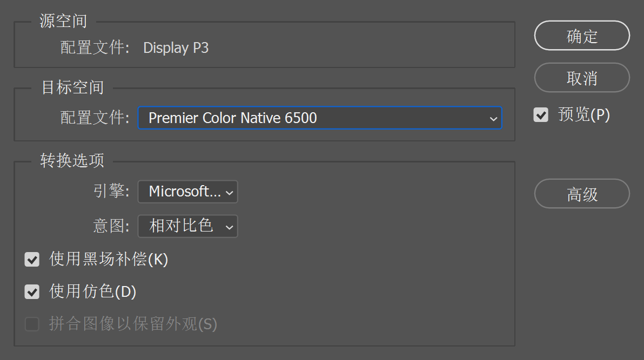644x360 pixels.
Task: Click the Display P3 source profile text
Action: (176, 47)
